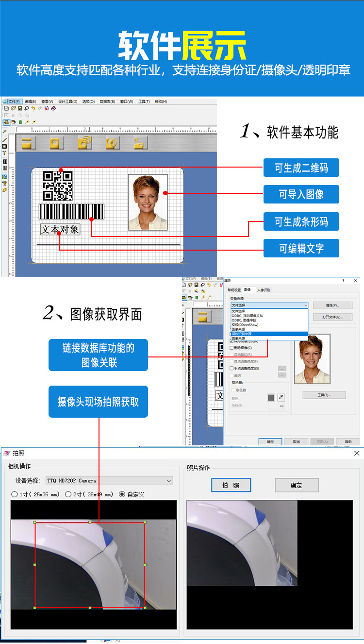The width and height of the screenshot is (364, 644).
Task: Select the line drawing tool in left palette
Action: [4, 140]
